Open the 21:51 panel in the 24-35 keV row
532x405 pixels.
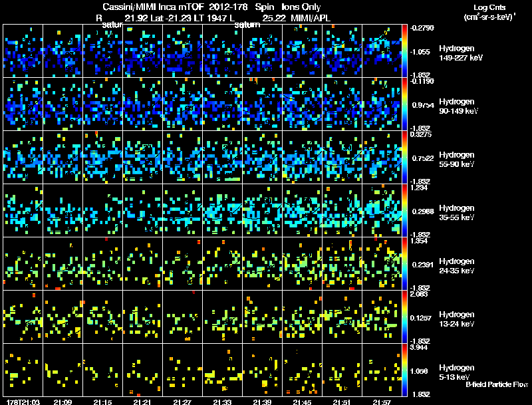click(x=342, y=263)
